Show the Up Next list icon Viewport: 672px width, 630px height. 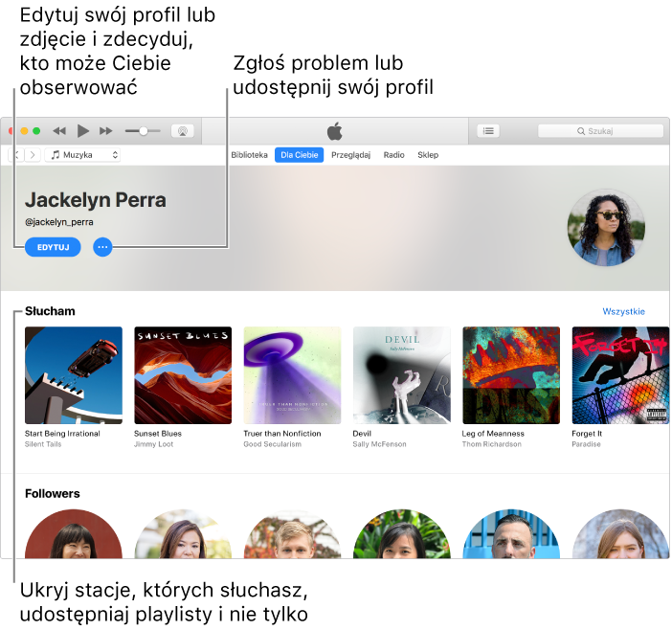pos(488,131)
